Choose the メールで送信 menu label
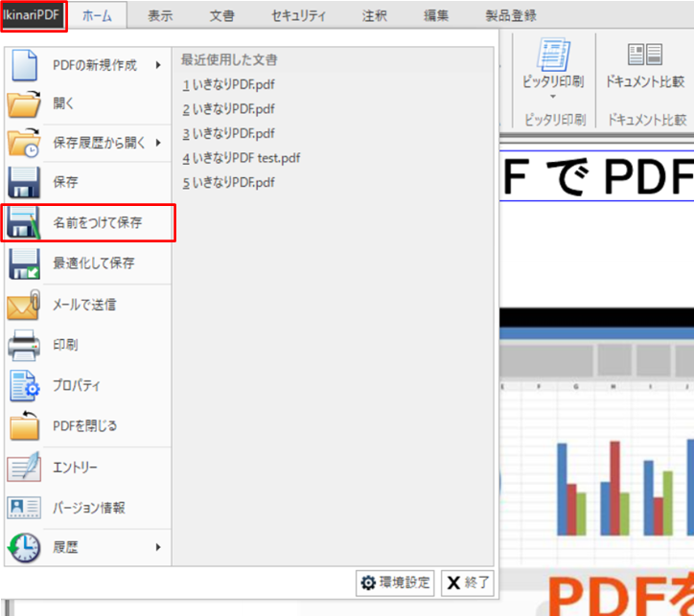Screen dimensions: 694x616 84,305
